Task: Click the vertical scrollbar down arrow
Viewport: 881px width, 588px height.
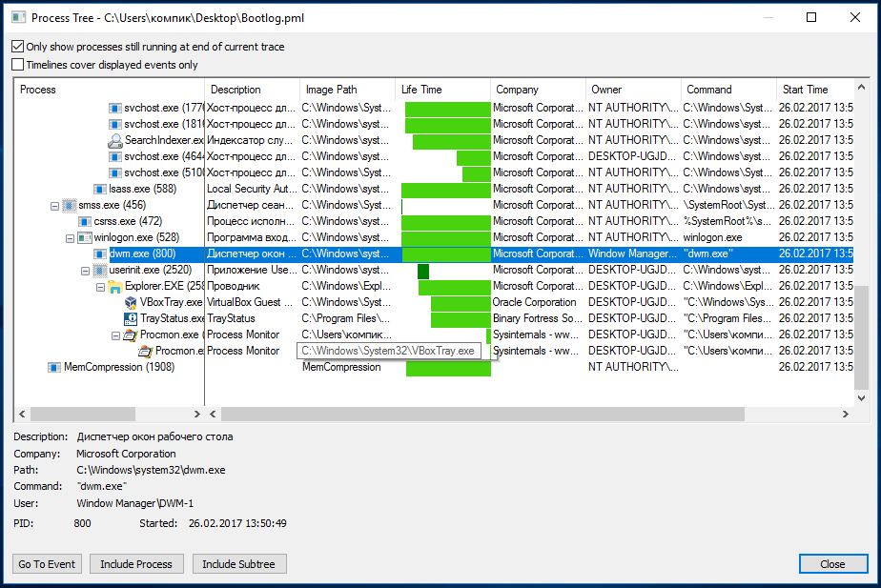Action: (x=862, y=398)
